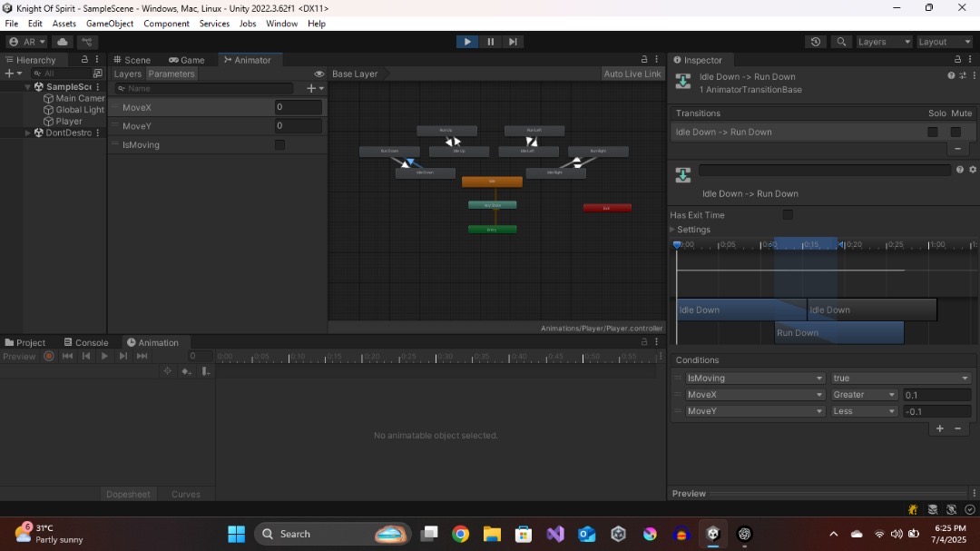Click the Step frame button
This screenshot has height=551, width=980.
click(x=514, y=42)
